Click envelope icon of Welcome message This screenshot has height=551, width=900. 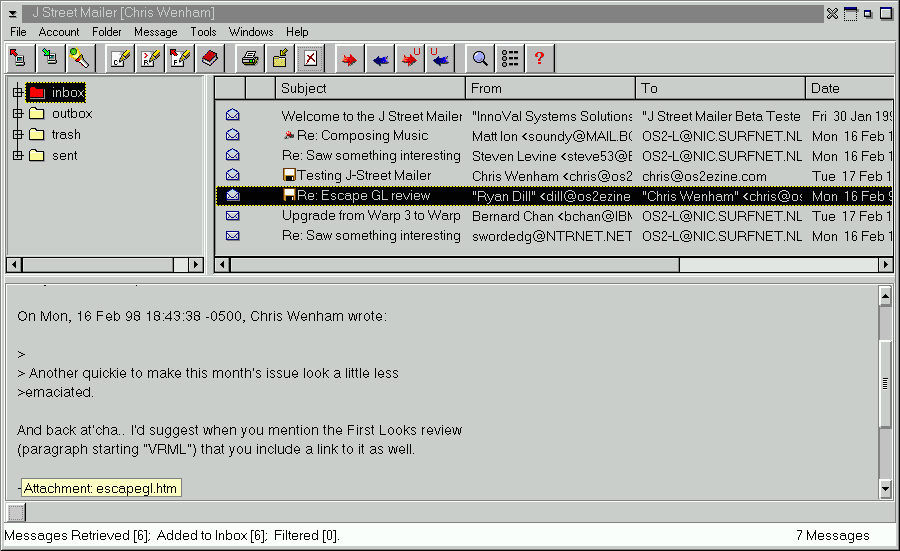coord(232,115)
